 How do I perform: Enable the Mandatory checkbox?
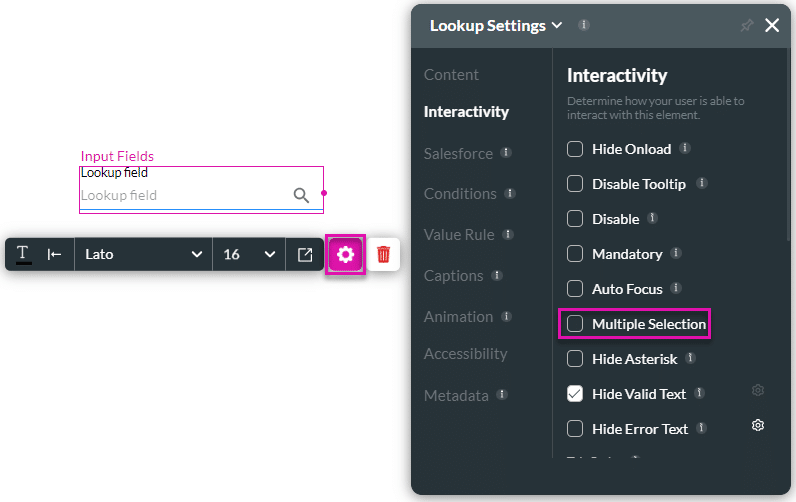(575, 254)
